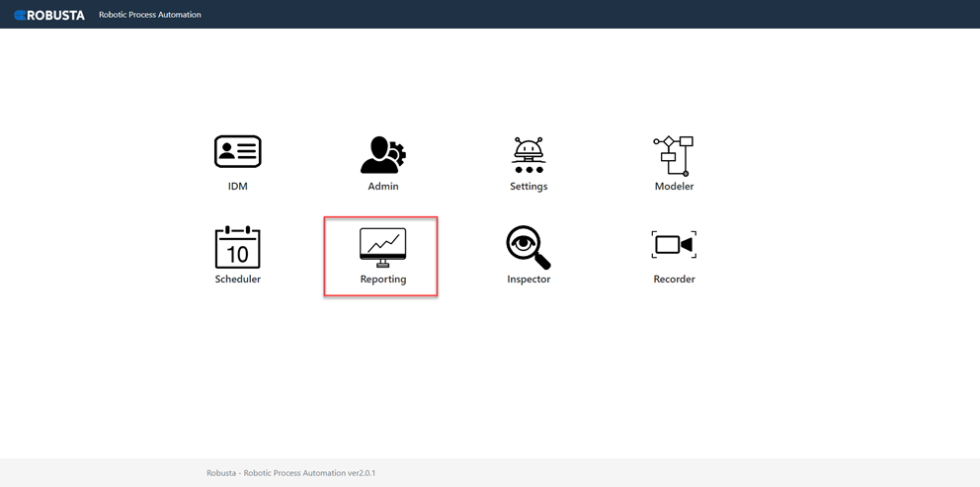Image resolution: width=980 pixels, height=487 pixels.
Task: Start the Recorder camera icon
Action: (674, 244)
